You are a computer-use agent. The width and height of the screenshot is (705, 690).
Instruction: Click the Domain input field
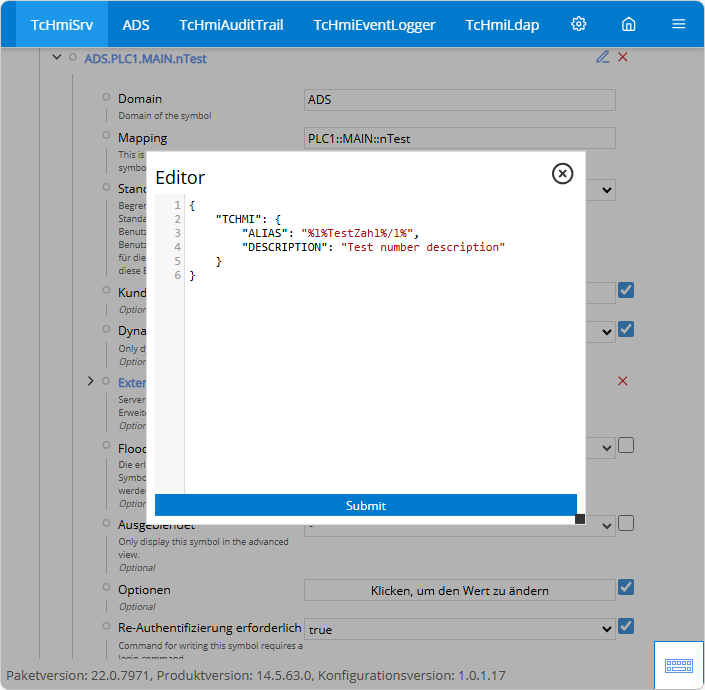[460, 100]
